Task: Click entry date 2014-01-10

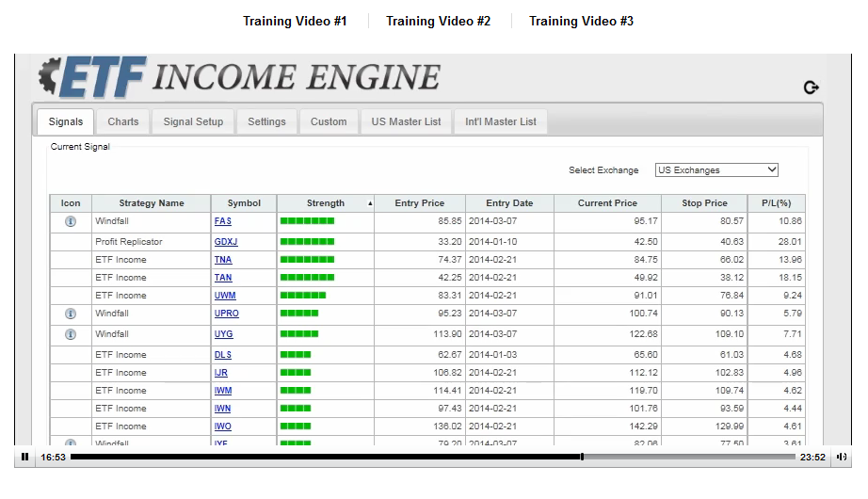Action: [x=492, y=242]
